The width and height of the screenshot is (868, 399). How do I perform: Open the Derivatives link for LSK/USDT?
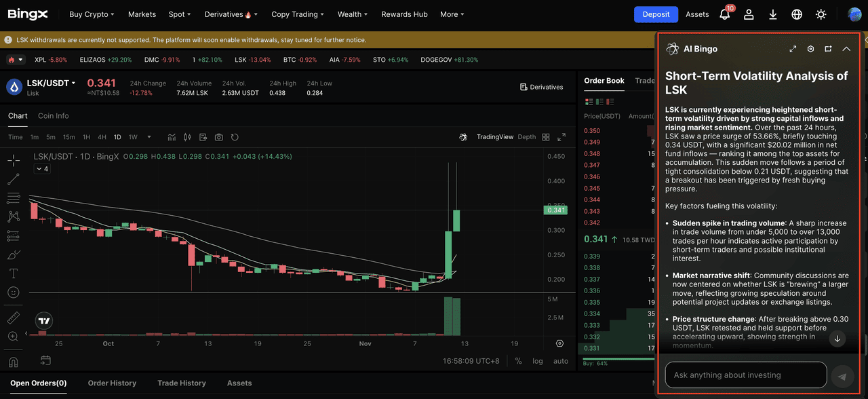[541, 87]
